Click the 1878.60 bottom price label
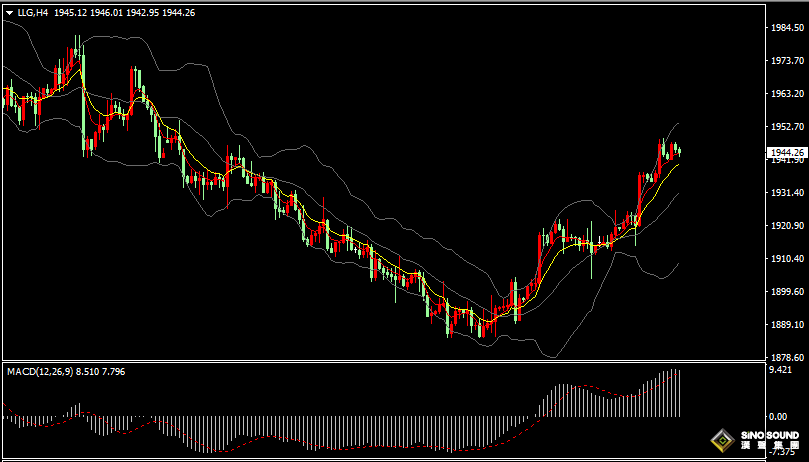Screen dimensions: 809x462 (785, 358)
